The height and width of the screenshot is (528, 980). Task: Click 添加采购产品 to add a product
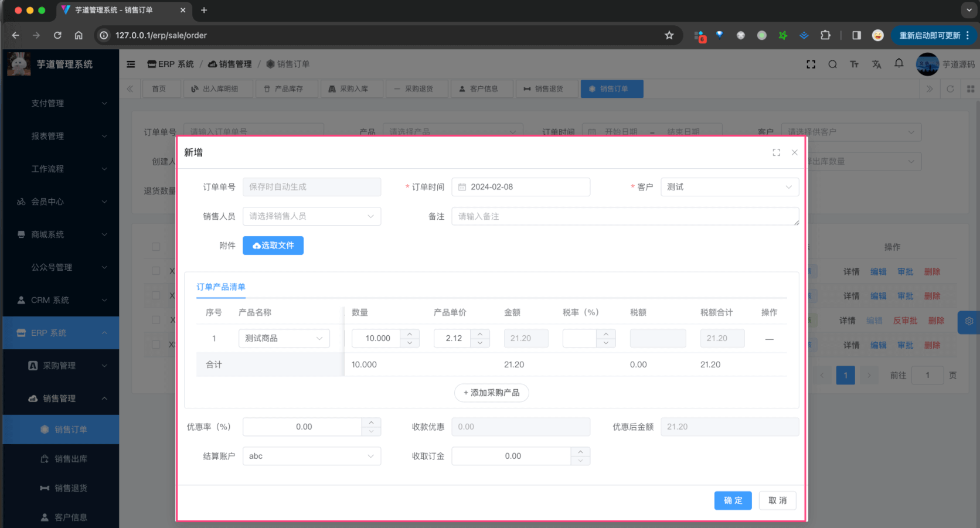(x=491, y=393)
